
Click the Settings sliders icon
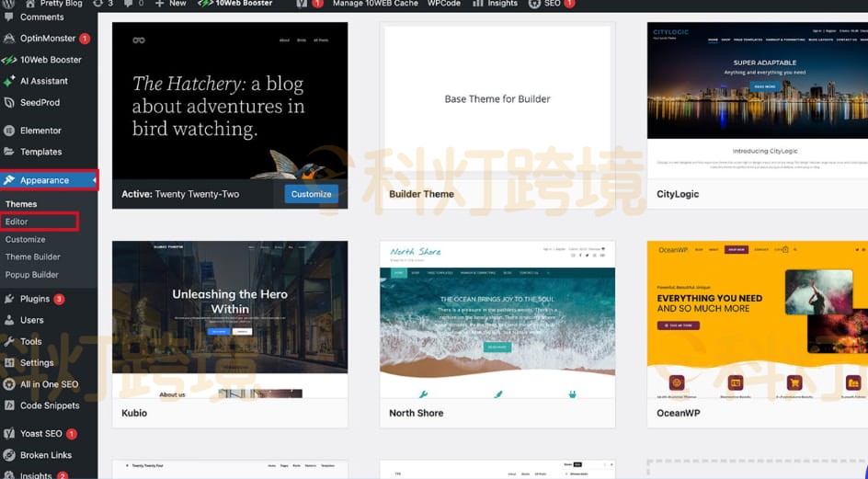pos(9,363)
